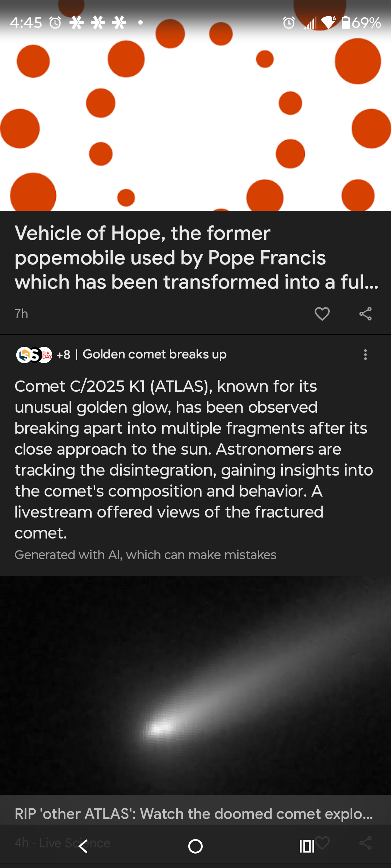Tap the share icon on the comet article
Image resolution: width=391 pixels, height=868 pixels.
click(366, 843)
